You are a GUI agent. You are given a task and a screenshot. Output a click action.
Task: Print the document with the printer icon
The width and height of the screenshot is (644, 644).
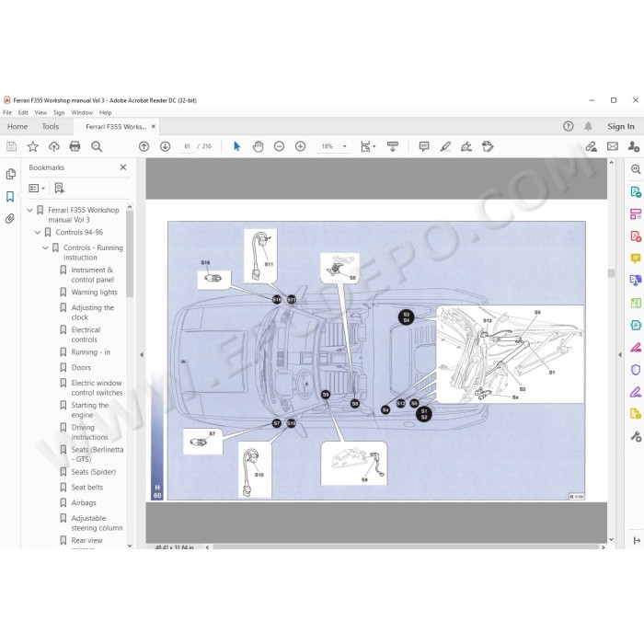[x=75, y=146]
